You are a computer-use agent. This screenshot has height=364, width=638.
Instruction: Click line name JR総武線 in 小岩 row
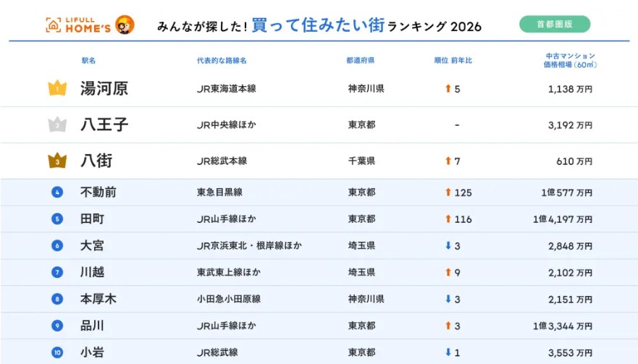(x=218, y=352)
